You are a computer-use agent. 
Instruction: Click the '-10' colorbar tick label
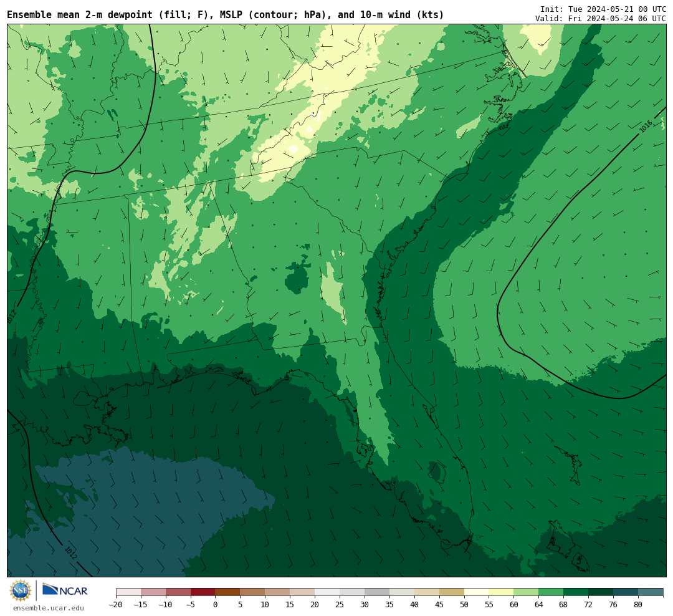166,605
